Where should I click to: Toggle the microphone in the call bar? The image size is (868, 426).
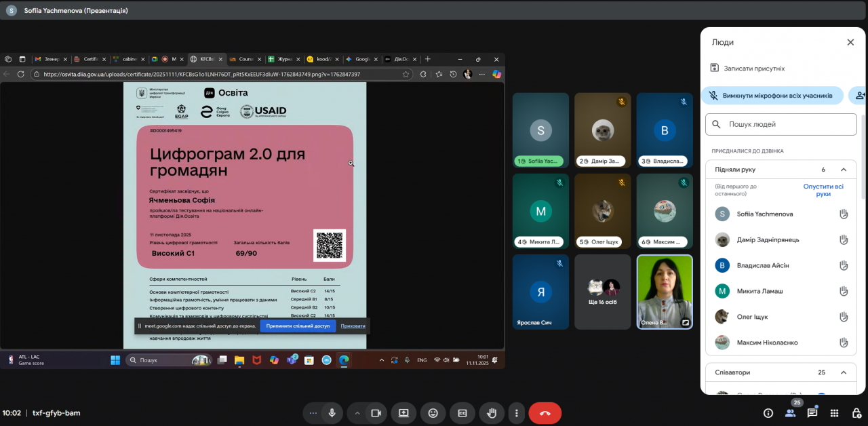[332, 412]
